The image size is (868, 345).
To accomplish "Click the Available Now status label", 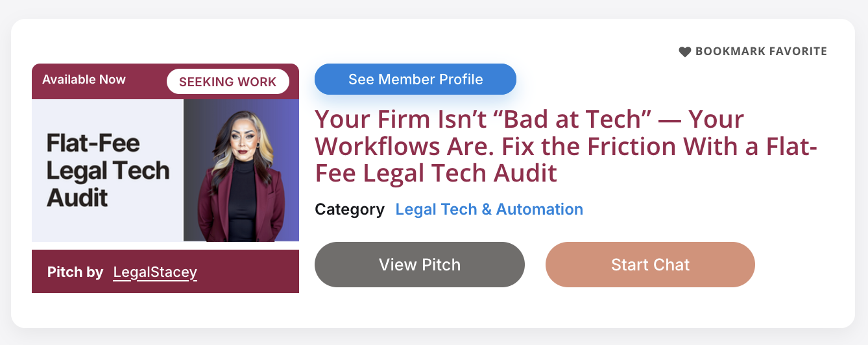I will click(x=84, y=80).
